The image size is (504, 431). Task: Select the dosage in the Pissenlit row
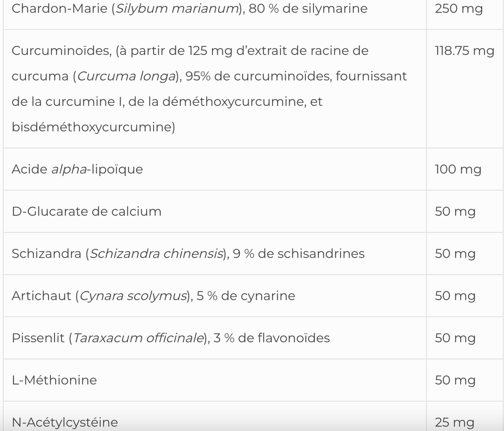click(x=455, y=338)
